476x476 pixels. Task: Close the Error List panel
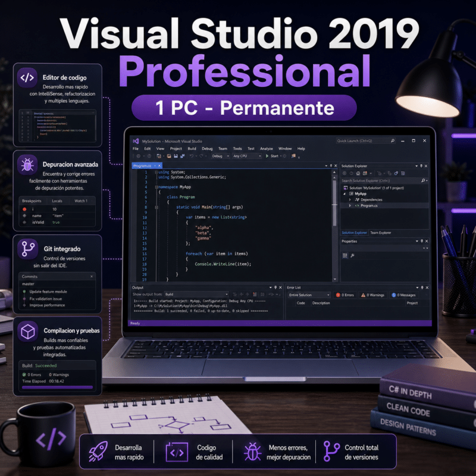click(427, 287)
